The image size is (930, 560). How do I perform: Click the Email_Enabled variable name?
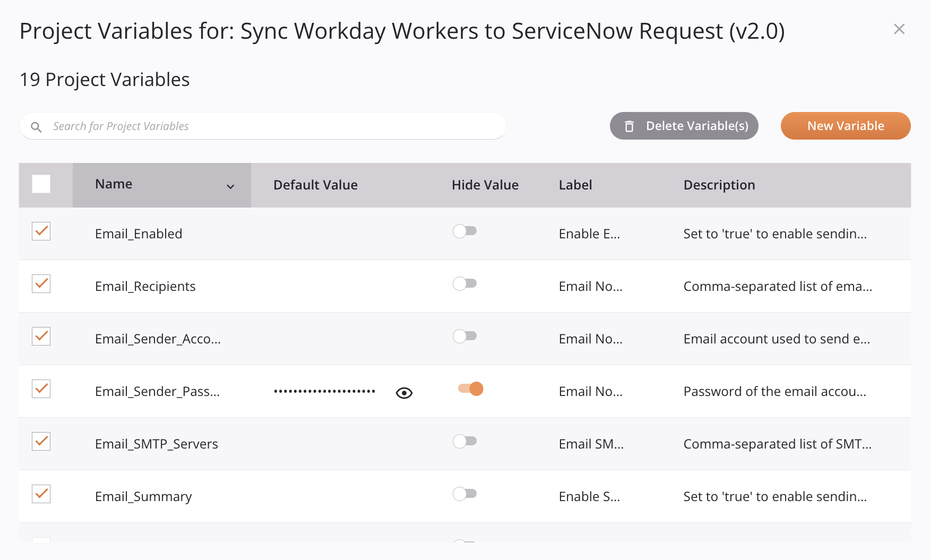pyautogui.click(x=139, y=234)
